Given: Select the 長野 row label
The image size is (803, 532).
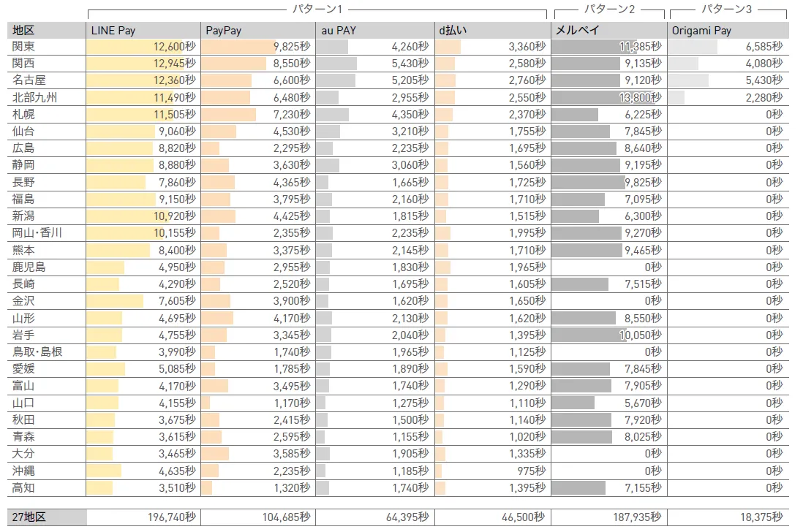Looking at the screenshot, I should click(x=23, y=182).
